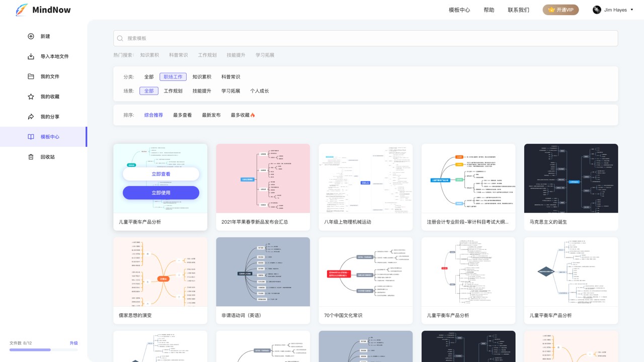Select scene filter 技能提升

pyautogui.click(x=202, y=91)
